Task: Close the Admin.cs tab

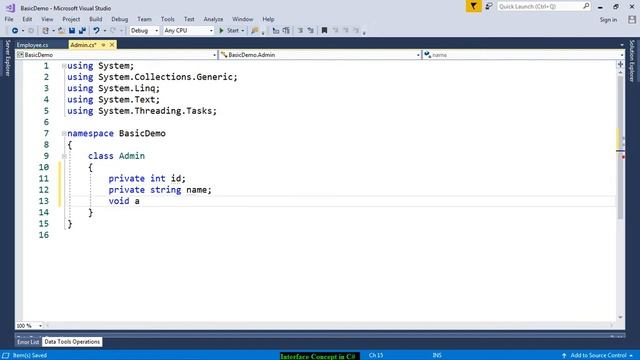Action: pos(112,45)
